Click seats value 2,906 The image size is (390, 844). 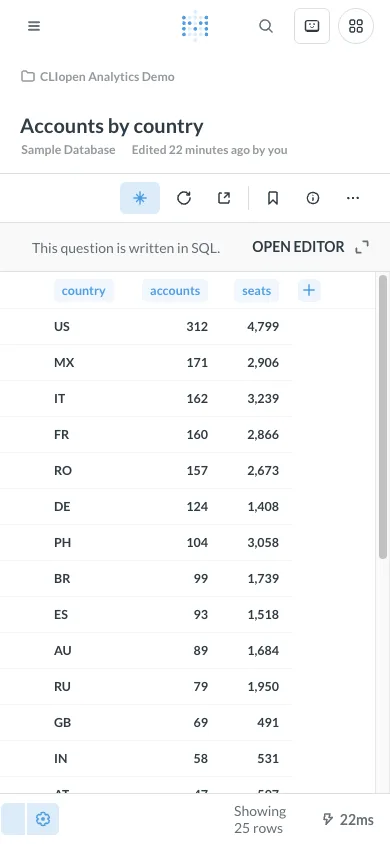pos(263,362)
